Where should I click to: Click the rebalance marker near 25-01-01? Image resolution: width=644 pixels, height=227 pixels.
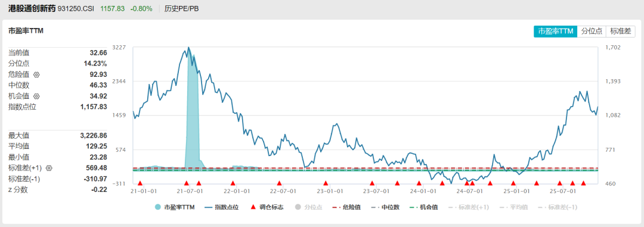pos(513,183)
